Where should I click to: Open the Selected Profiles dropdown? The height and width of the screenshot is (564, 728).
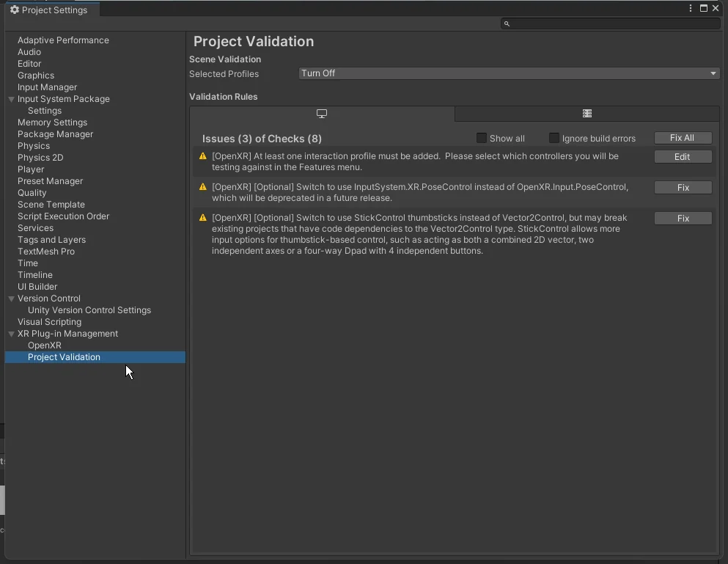point(509,73)
